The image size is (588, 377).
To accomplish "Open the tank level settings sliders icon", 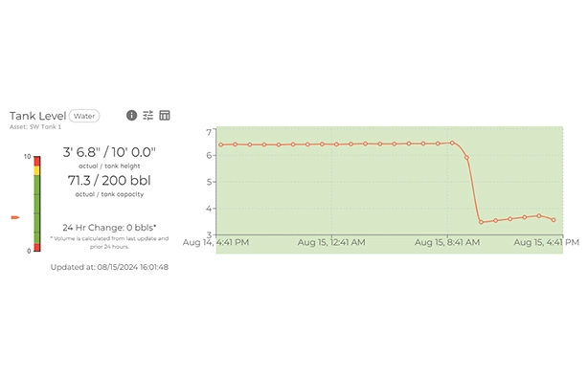I will click(148, 116).
